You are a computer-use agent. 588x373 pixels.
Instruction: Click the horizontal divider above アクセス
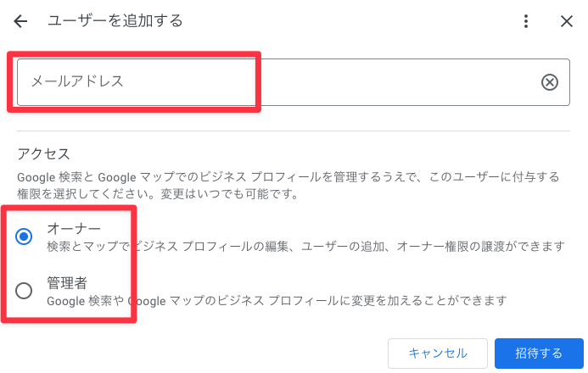[294, 131]
